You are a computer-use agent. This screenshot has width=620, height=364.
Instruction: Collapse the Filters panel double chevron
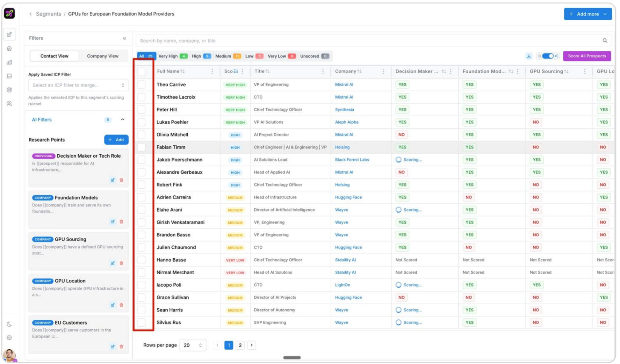[x=125, y=38]
